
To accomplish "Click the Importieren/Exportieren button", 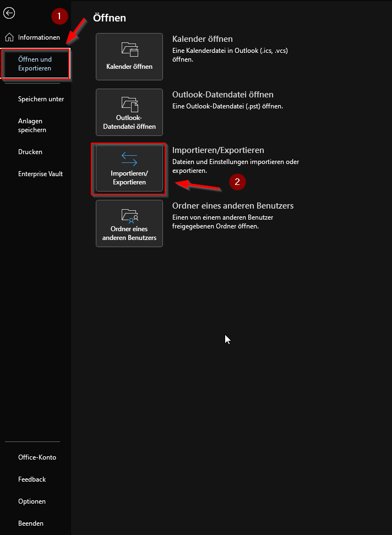I will click(129, 168).
